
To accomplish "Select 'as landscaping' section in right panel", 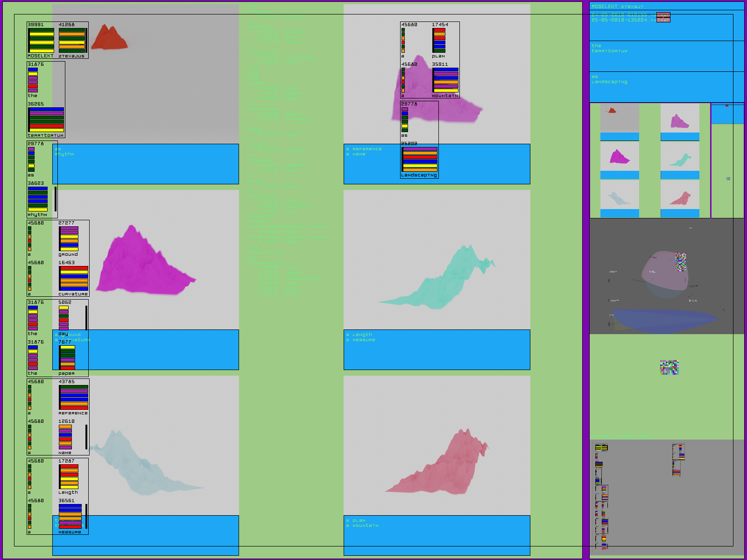I will click(x=666, y=87).
